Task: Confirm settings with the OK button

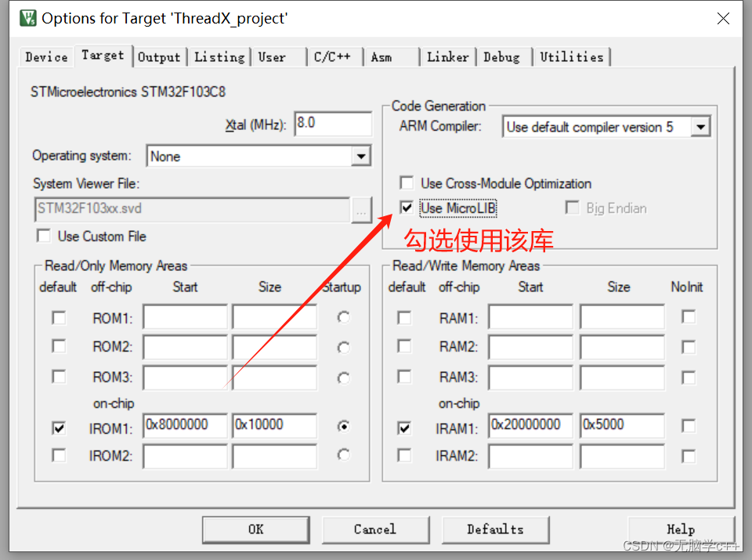Action: pyautogui.click(x=255, y=529)
